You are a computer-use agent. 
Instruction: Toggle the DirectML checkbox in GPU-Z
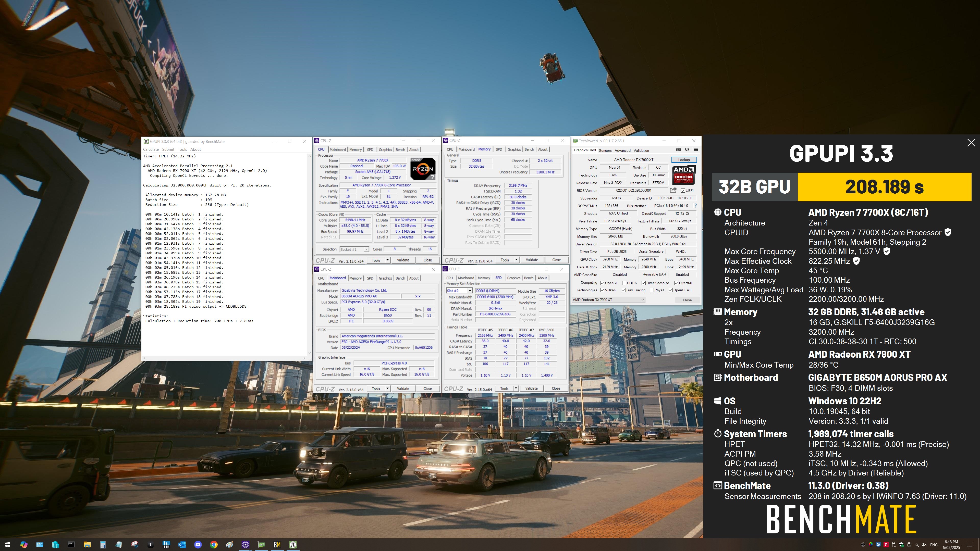(x=676, y=283)
